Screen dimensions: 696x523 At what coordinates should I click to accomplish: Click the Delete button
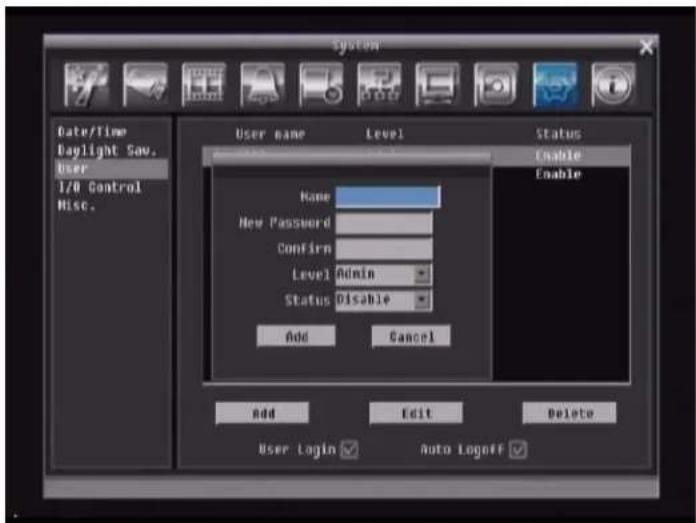569,413
